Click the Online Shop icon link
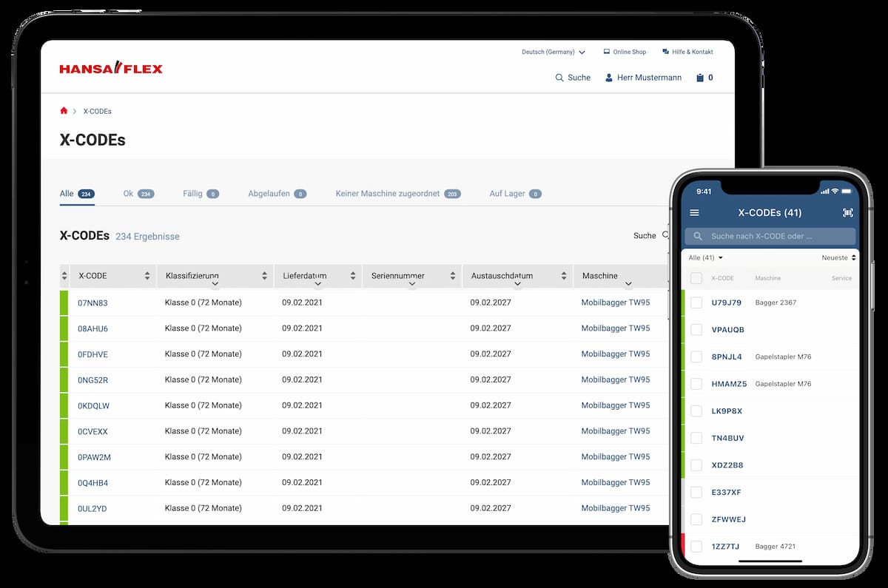The height and width of the screenshot is (588, 888). coord(607,52)
